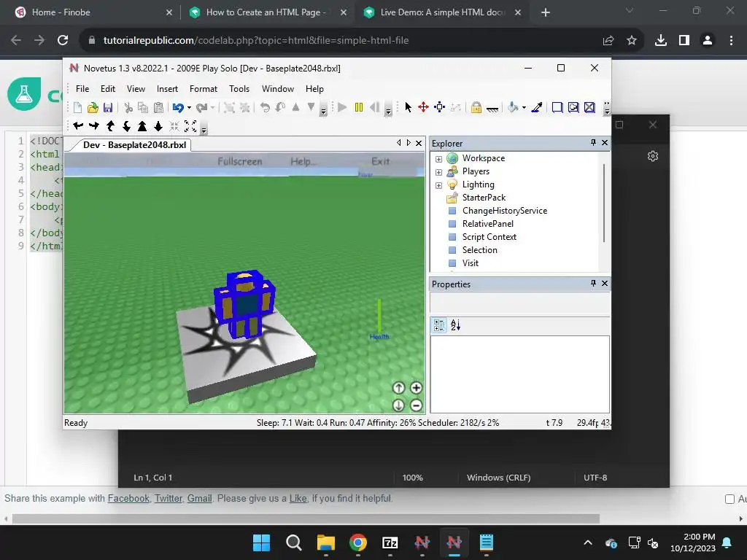Expand the Players tree node
This screenshot has width=747, height=560.
[x=438, y=172]
